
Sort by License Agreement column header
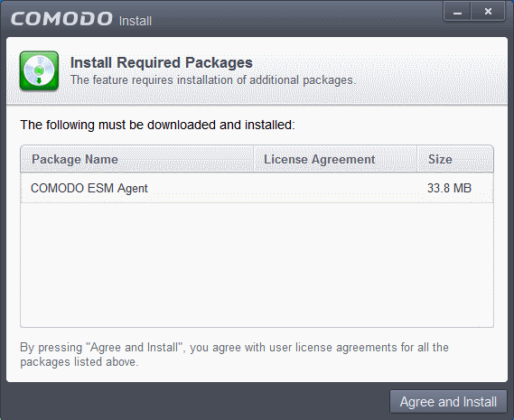click(x=336, y=159)
